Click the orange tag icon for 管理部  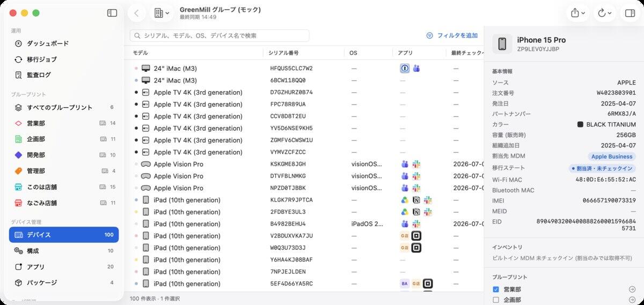coord(18,171)
